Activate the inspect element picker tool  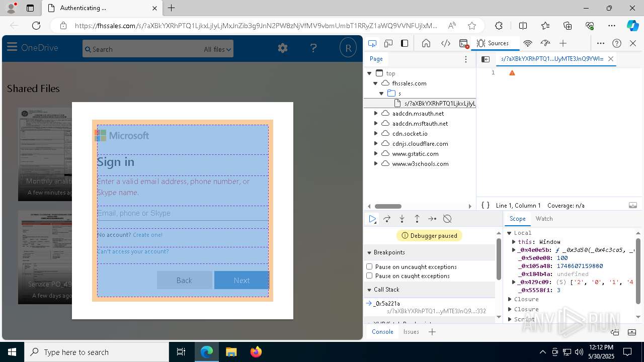(372, 43)
